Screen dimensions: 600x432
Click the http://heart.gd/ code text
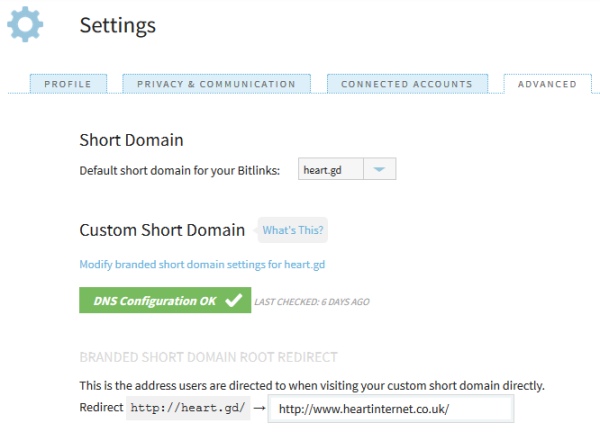188,409
